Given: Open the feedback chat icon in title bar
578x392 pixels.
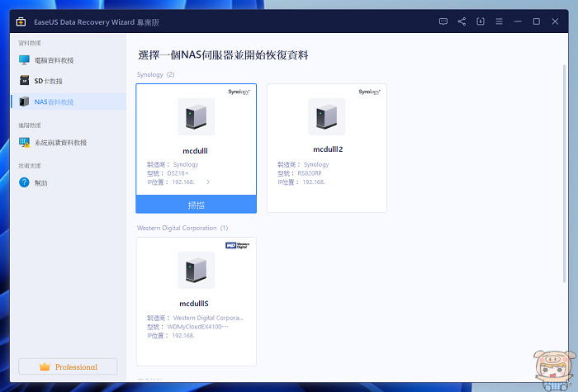Looking at the screenshot, I should coord(443,21).
